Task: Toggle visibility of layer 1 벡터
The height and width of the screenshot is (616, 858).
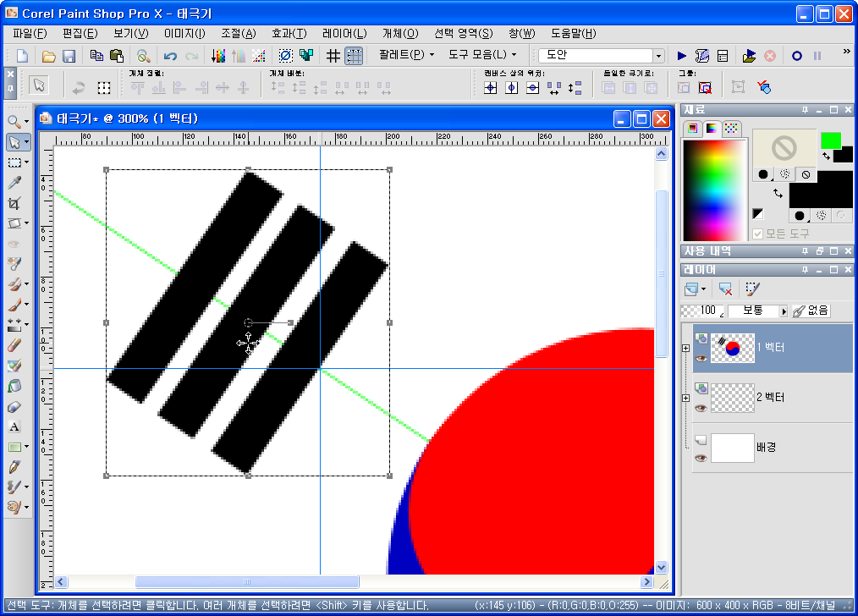Action: point(701,358)
